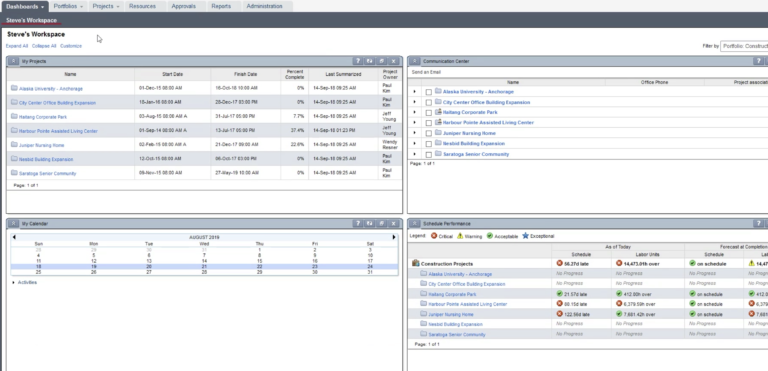The width and height of the screenshot is (768, 371).
Task: Open Juniper Nursing Home in Schedule Performance
Action: pyautogui.click(x=451, y=314)
